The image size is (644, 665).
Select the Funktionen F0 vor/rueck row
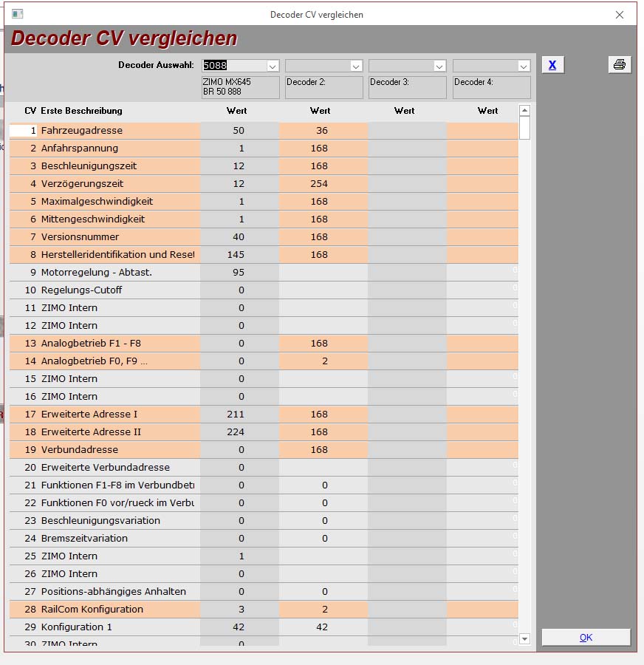point(264,503)
